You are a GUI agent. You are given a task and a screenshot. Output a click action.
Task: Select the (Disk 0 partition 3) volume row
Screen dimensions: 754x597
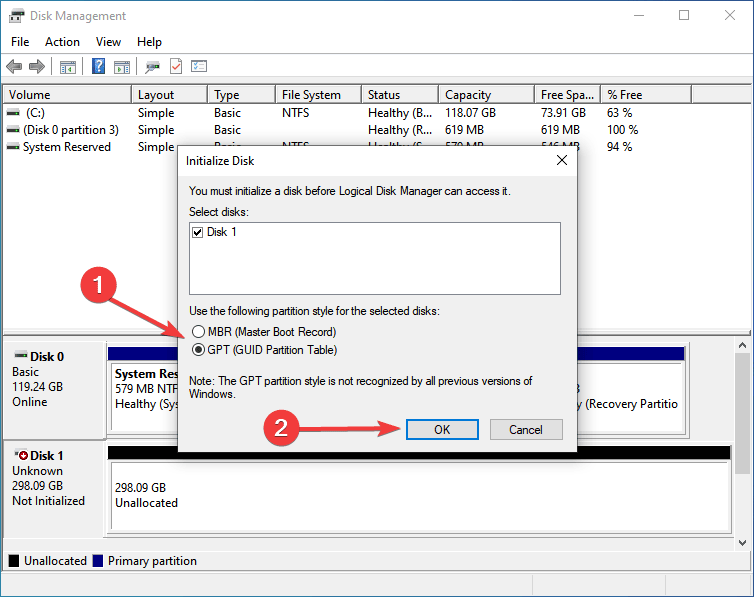click(x=322, y=130)
